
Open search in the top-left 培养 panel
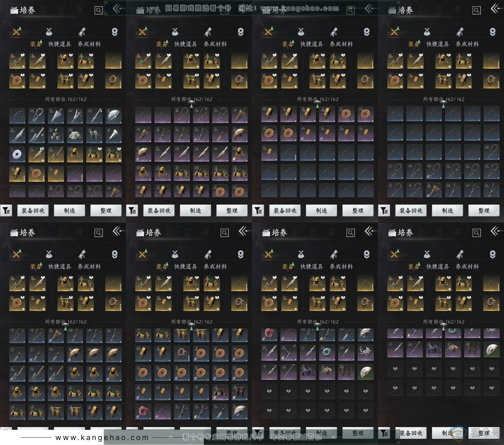click(x=99, y=11)
